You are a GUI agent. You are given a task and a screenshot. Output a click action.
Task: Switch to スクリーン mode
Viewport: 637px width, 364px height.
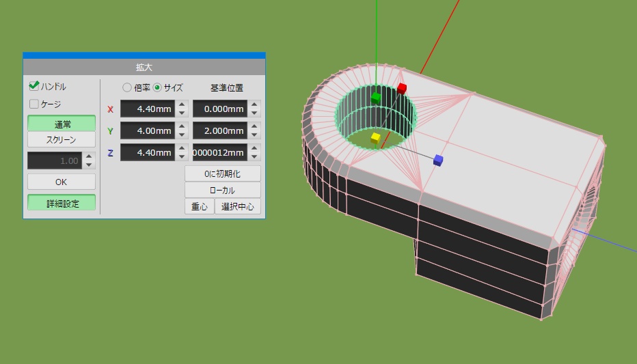click(x=62, y=139)
